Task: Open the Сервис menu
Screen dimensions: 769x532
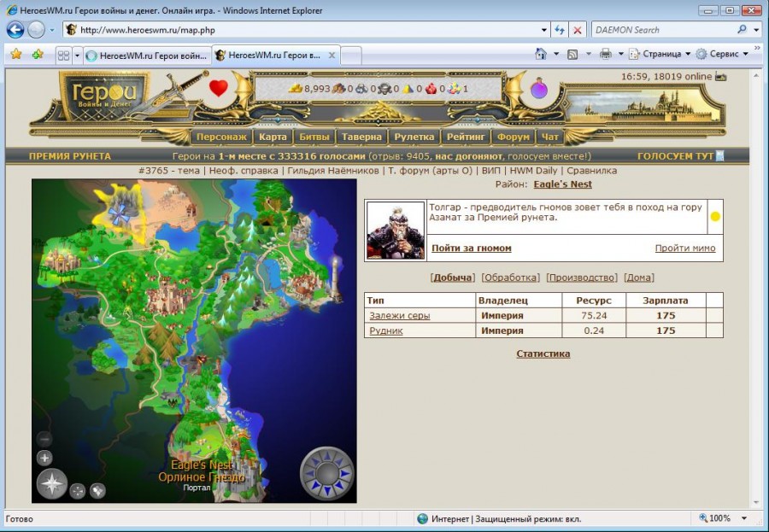Action: [722, 54]
